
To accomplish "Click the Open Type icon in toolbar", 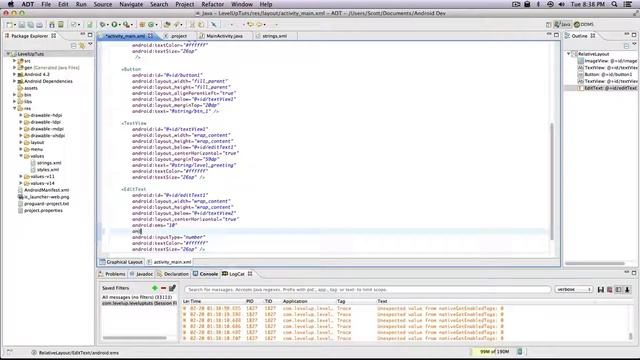I will [167, 25].
